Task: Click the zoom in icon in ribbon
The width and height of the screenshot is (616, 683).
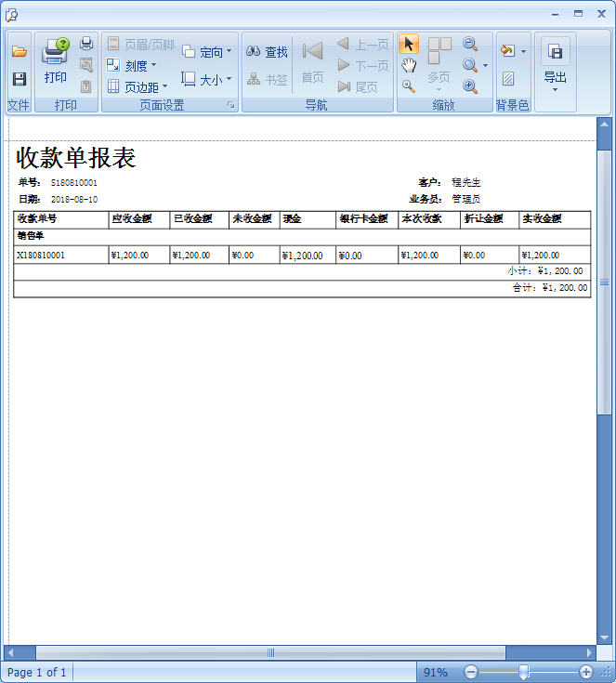Action: pos(470,86)
